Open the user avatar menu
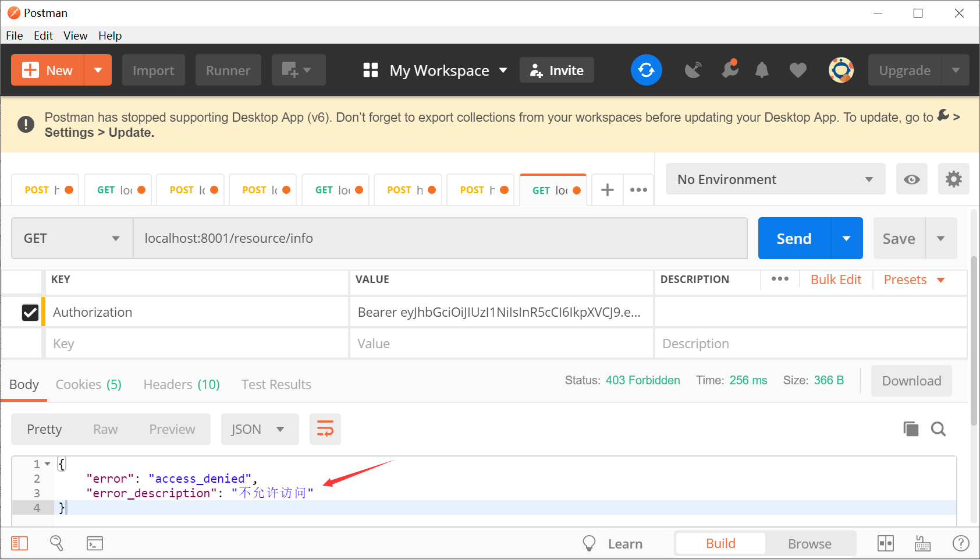 click(x=841, y=70)
